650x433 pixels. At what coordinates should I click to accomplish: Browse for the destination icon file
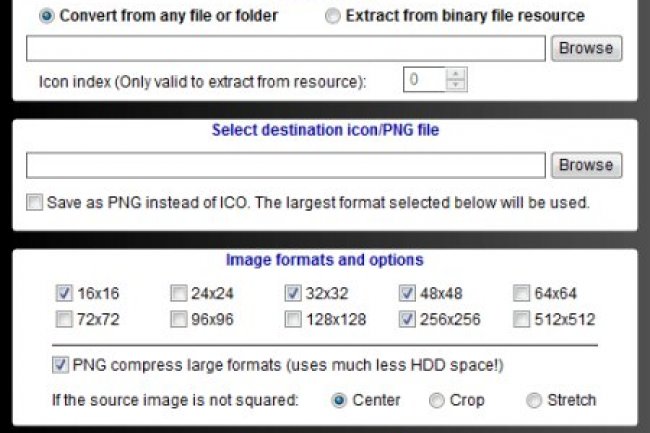point(585,165)
